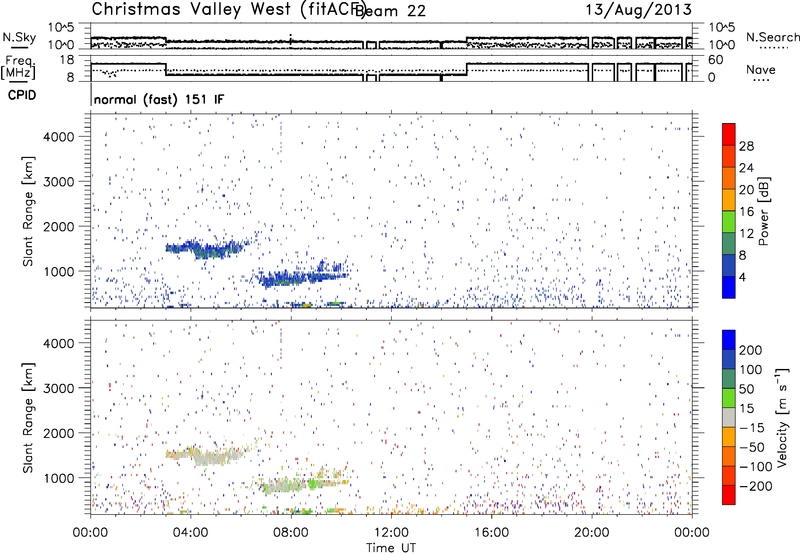Click the 'Slant Range [km]' label of the power panel
Viewport: 800px width, 554px height.
(28, 211)
